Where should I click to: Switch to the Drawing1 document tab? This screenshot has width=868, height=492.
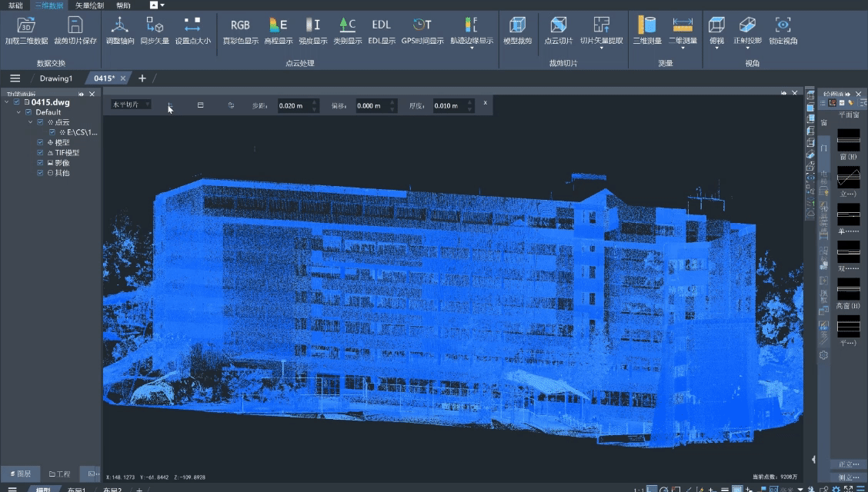point(55,78)
